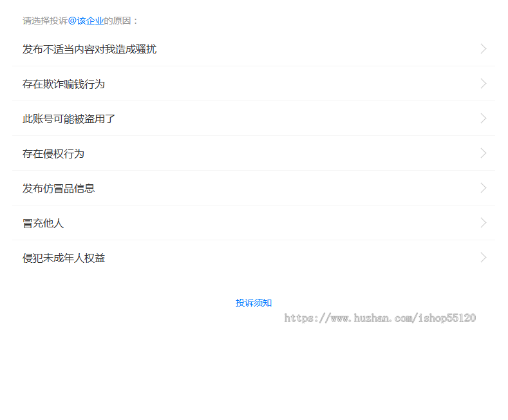
Task: Select 发布不适当内容对我造成骚扰 complaint reason
Action: 253,49
